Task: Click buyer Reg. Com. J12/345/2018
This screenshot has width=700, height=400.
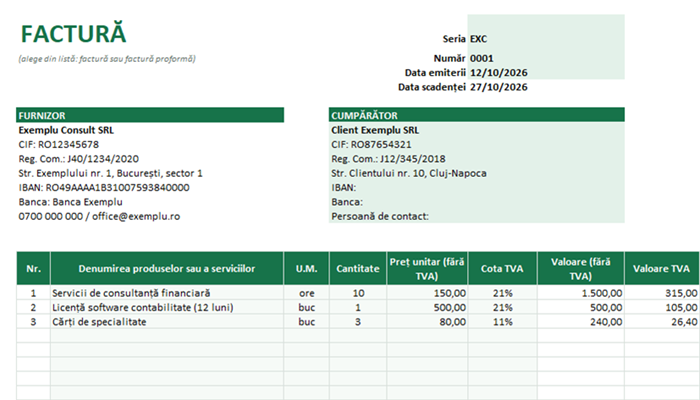Action: tap(388, 158)
